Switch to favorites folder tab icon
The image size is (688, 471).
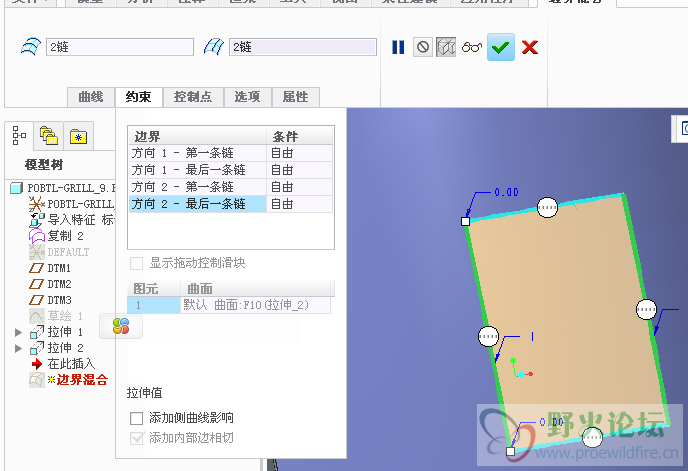click(79, 136)
